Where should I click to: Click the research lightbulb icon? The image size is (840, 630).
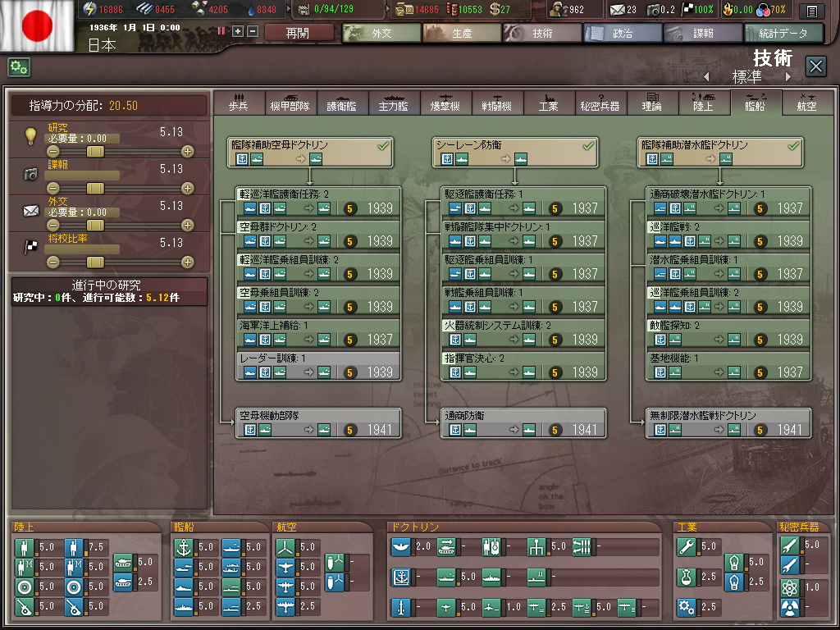31,135
